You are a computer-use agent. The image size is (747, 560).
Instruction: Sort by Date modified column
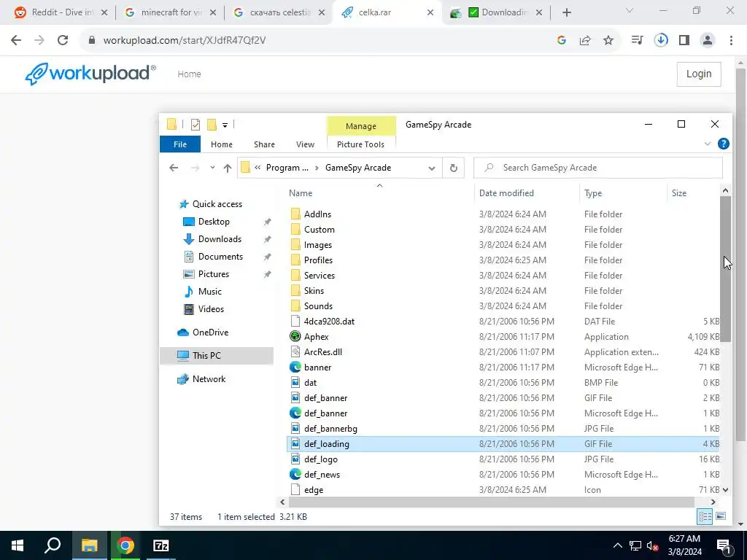(x=506, y=192)
